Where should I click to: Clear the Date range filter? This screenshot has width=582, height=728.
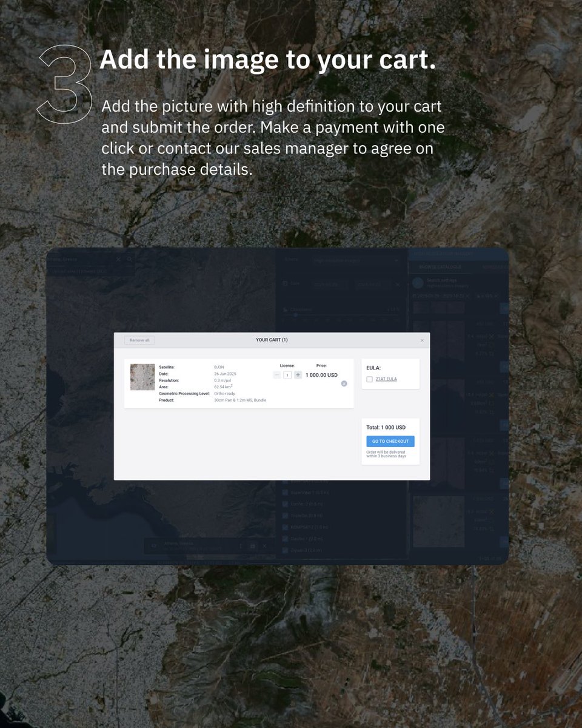398,284
